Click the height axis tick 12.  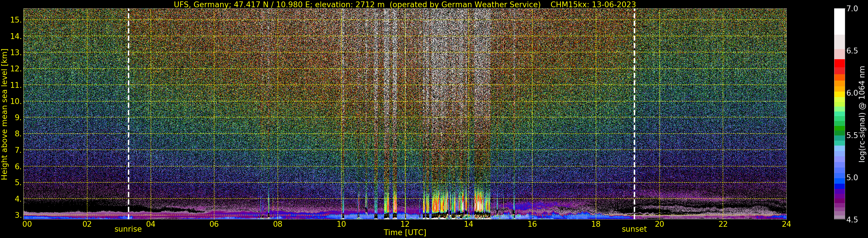tap(16, 69)
